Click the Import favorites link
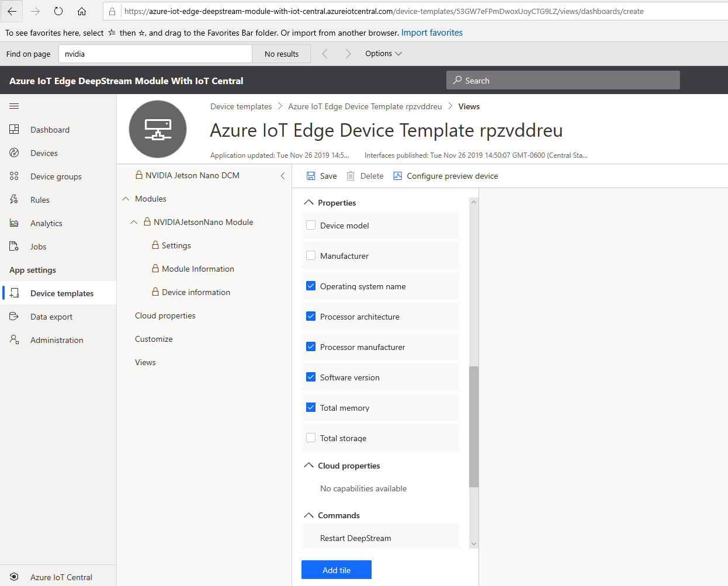Screen dimensions: 728x586 (x=432, y=33)
